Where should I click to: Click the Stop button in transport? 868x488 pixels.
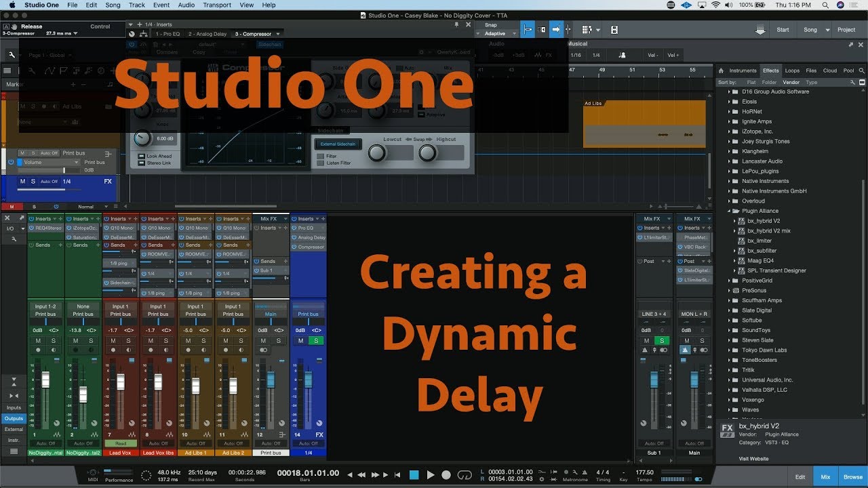414,475
